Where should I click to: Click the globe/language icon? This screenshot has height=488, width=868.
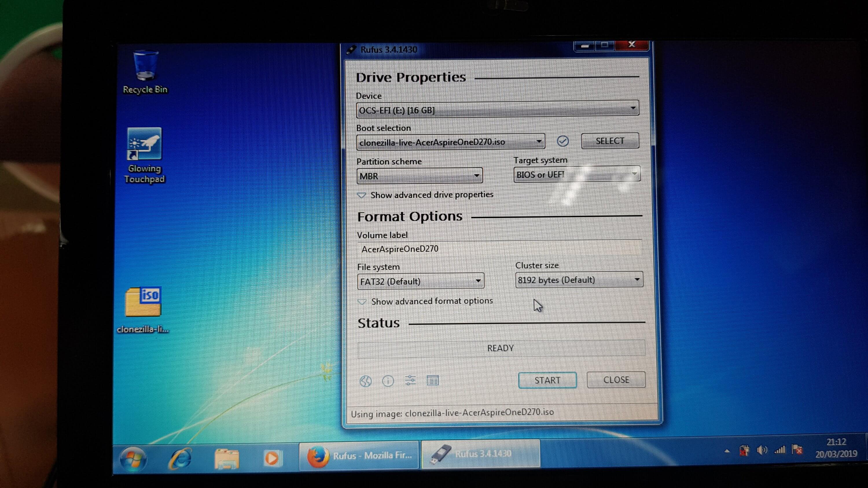pos(365,381)
